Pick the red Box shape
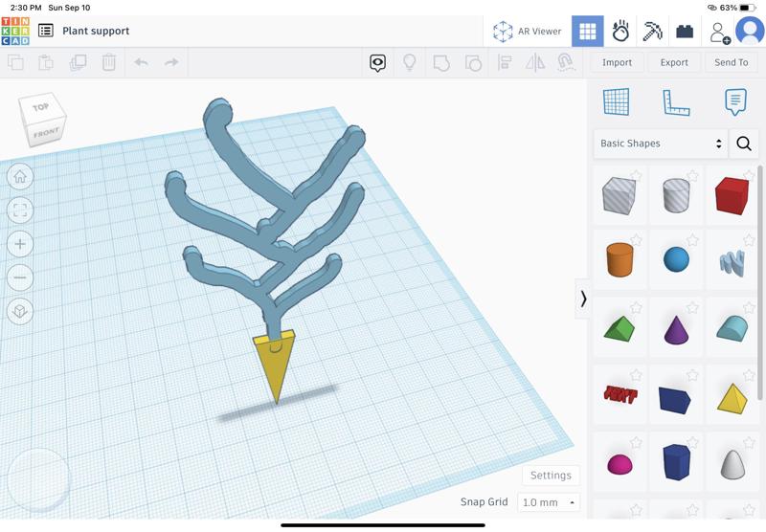Viewport: 766px width, 532px height. (x=732, y=196)
